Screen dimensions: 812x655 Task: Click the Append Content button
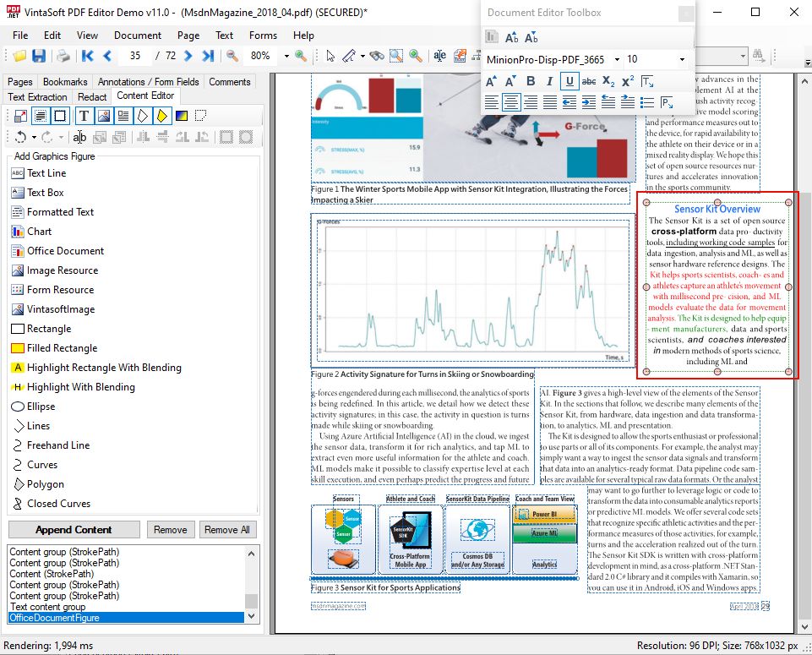[74, 530]
